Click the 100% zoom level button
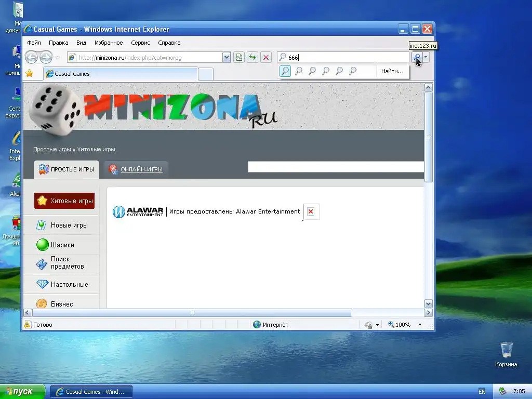The image size is (532, 399). (400, 325)
